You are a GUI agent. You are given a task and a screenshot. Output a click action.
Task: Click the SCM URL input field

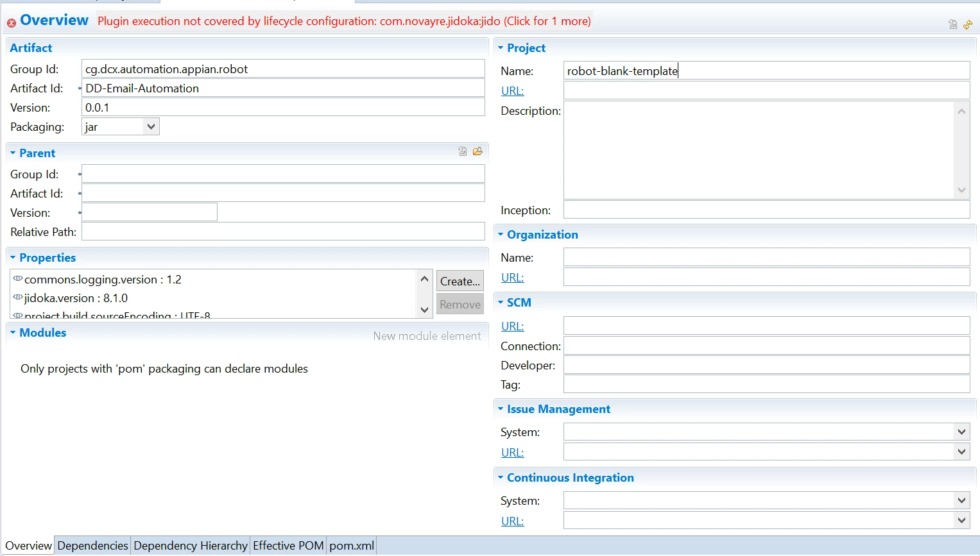coord(766,326)
